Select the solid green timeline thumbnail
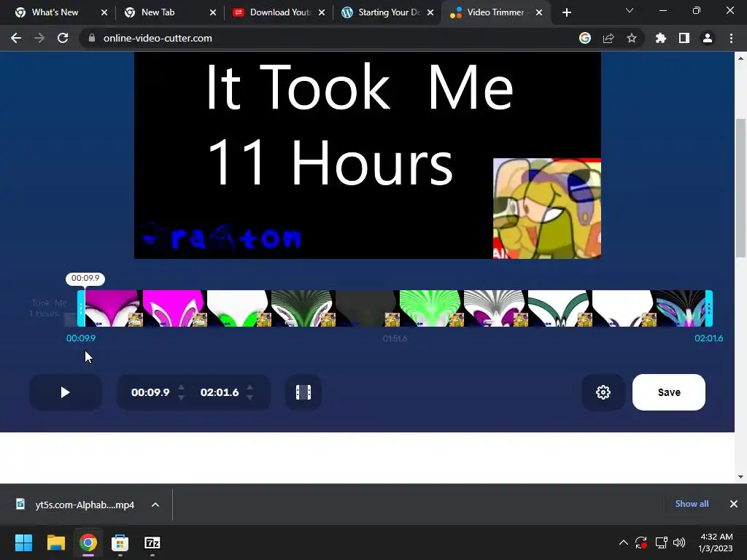Viewport: 747px width, 560px height. 430,308
